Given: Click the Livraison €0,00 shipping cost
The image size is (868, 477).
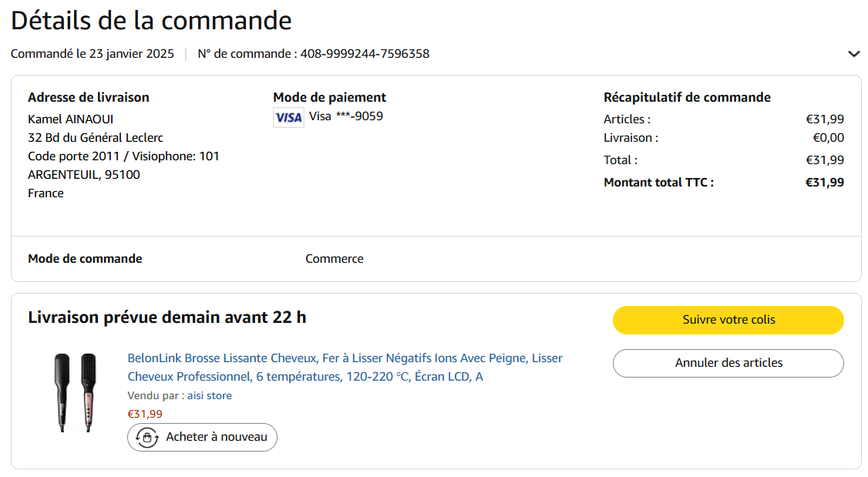Looking at the screenshot, I should coord(828,138).
